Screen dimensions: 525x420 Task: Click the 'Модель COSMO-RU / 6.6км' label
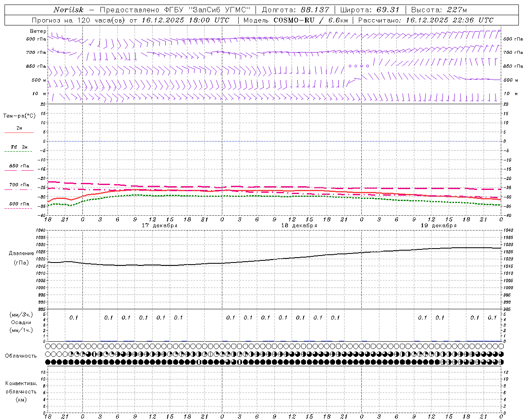pos(296,20)
